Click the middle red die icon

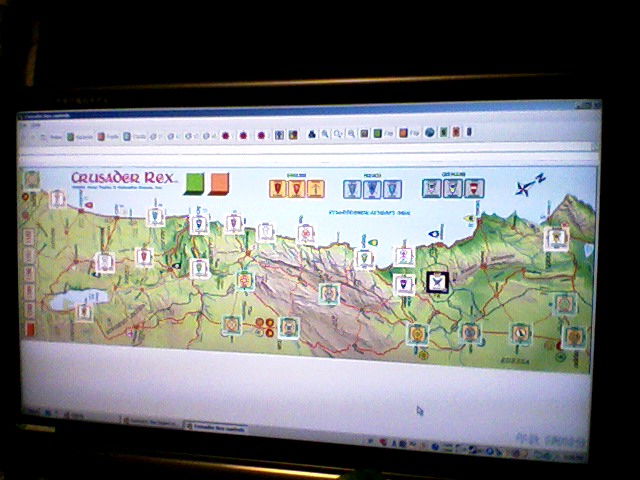pyautogui.click(x=244, y=135)
